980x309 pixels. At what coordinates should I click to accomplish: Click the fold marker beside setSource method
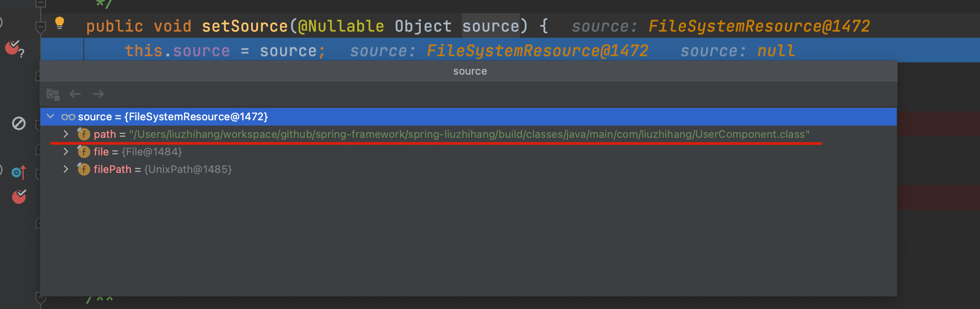[40, 28]
